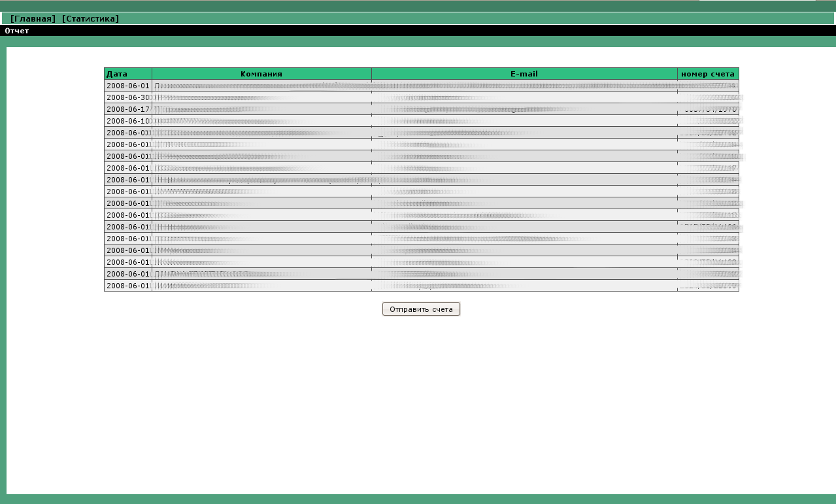The height and width of the screenshot is (504, 836).
Task: Select the date cell 2008-06-17
Action: coord(128,109)
